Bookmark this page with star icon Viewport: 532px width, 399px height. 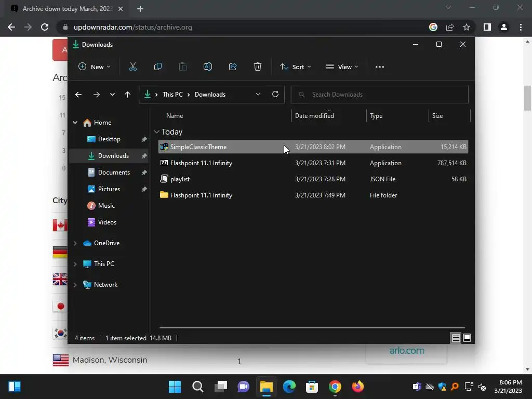[467, 27]
